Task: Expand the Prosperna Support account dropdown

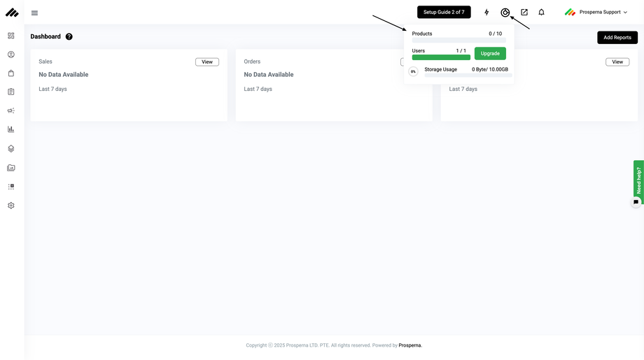Action: coord(596,13)
